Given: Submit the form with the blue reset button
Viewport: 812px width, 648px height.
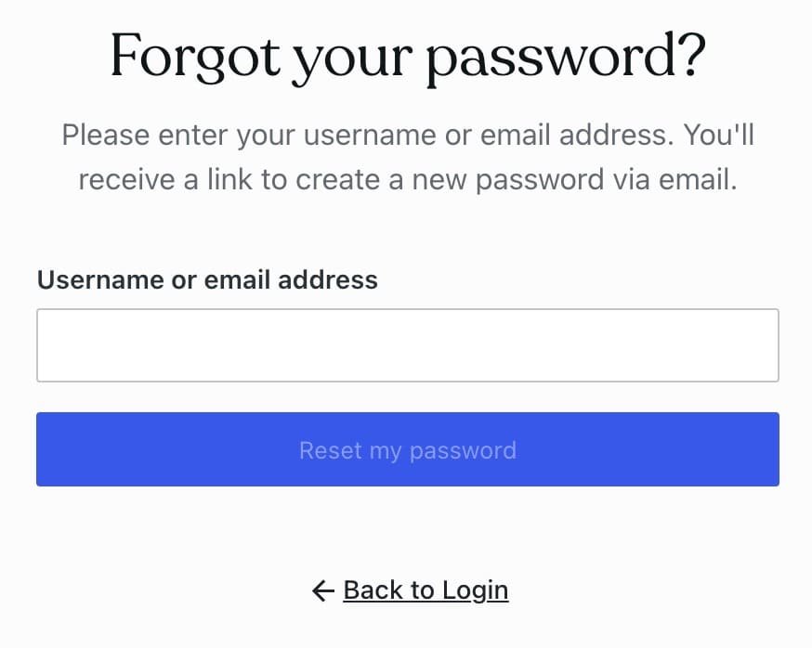Looking at the screenshot, I should pyautogui.click(x=407, y=449).
